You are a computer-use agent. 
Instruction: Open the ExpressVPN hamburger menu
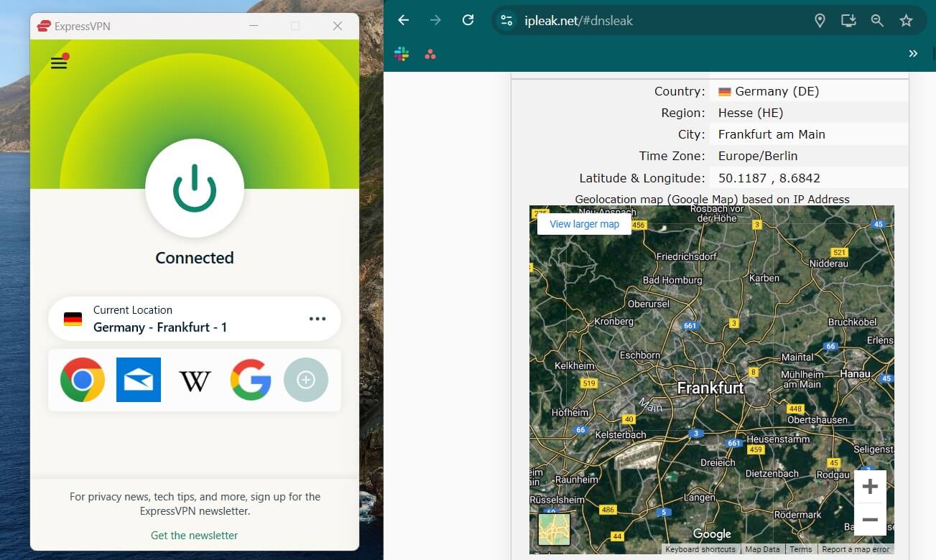(59, 63)
